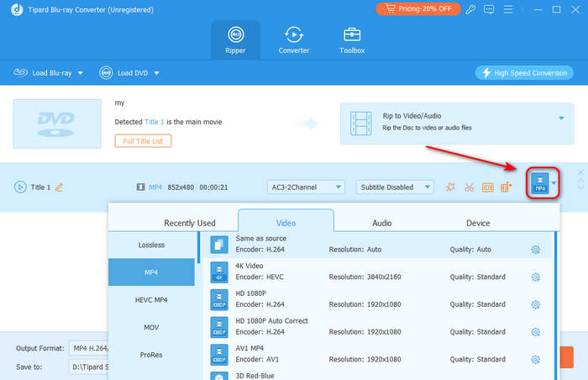Select MP4 in the format list

(x=151, y=272)
